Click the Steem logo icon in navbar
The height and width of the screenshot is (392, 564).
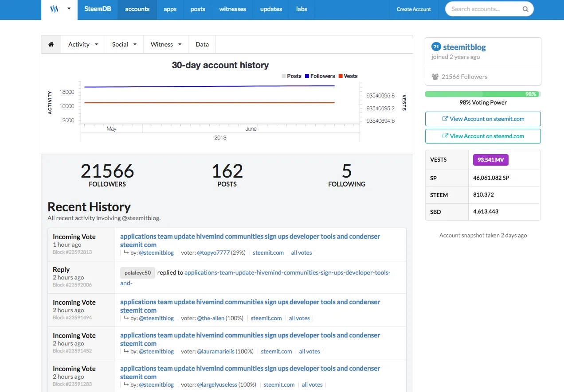(54, 9)
